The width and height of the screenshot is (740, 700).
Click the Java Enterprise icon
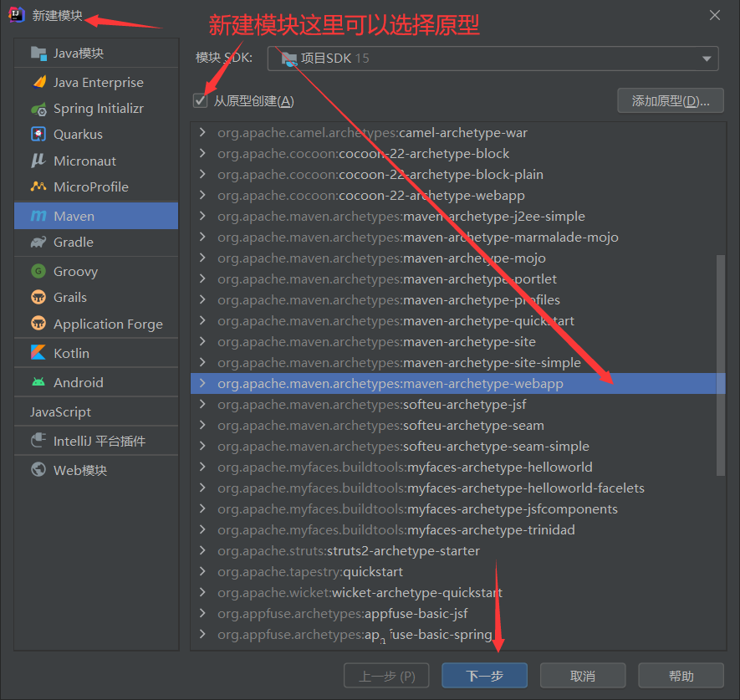[38, 82]
